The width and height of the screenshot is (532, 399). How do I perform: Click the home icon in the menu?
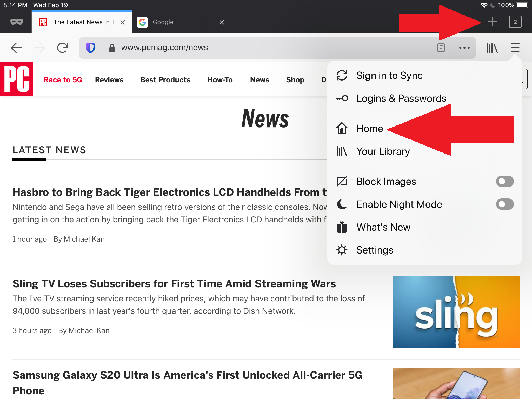(342, 129)
